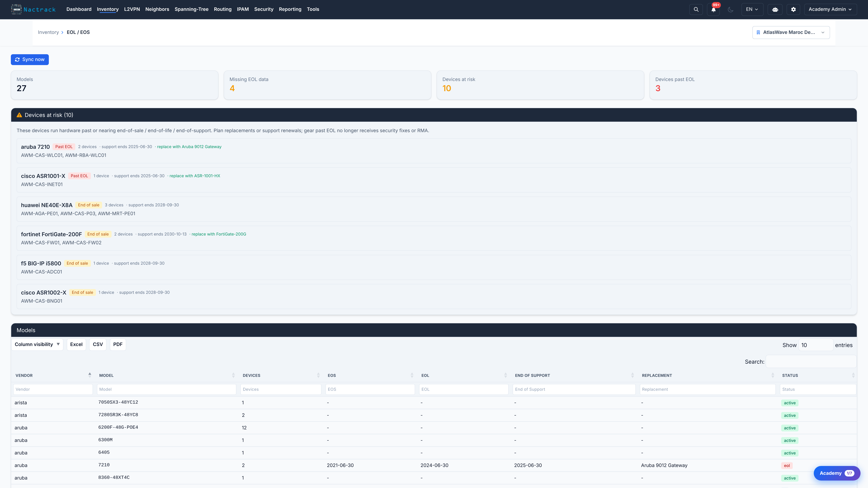Click the Sync now button

click(30, 60)
